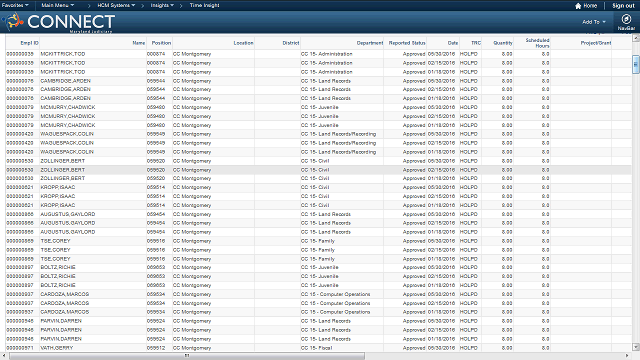Sort by the Project/Grant column header

point(596,43)
